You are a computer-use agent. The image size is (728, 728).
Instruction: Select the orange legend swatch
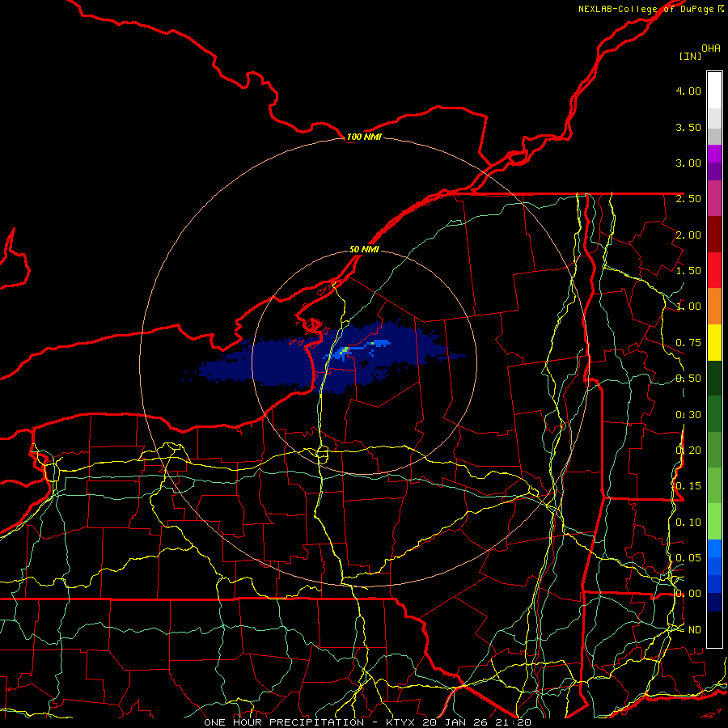click(x=714, y=306)
